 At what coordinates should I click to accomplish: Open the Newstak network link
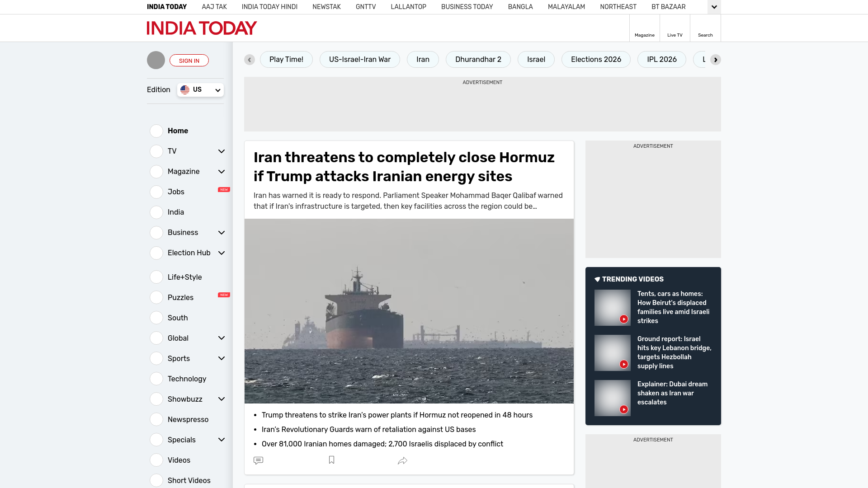[326, 7]
